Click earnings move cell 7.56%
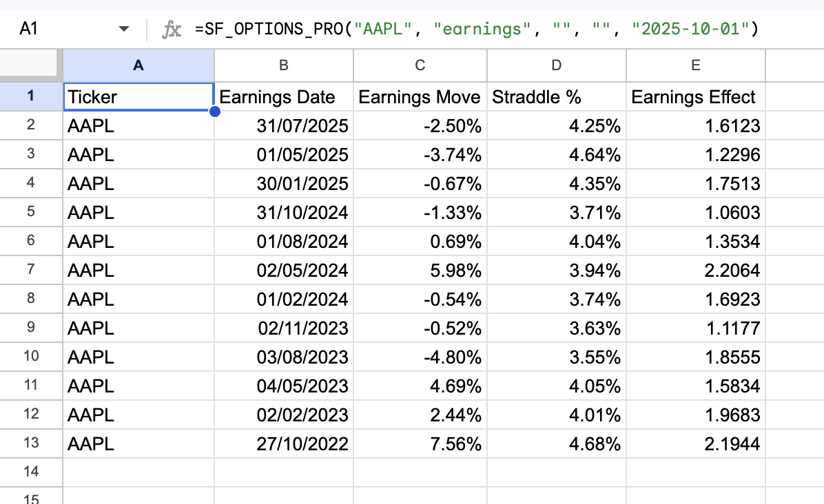The image size is (824, 504). [x=420, y=443]
